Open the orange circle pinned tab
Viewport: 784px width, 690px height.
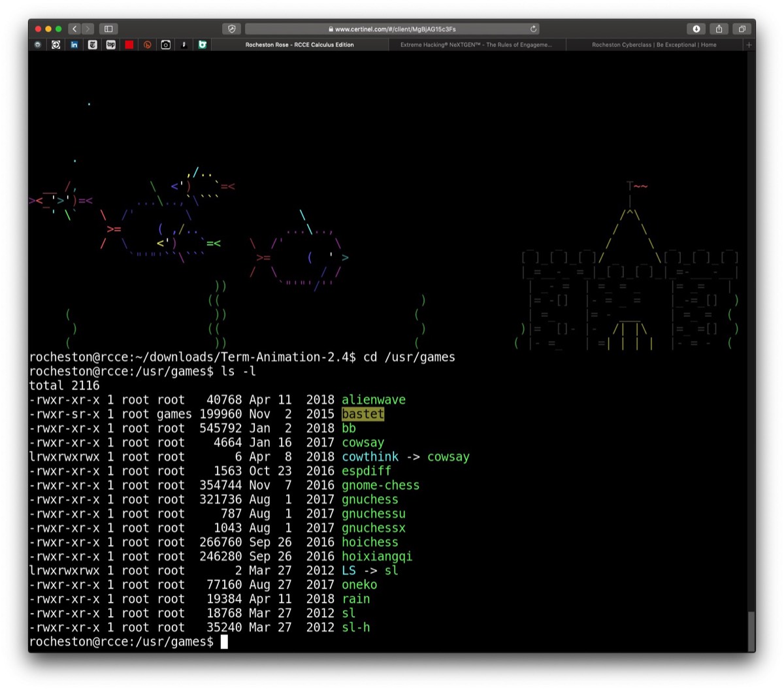pyautogui.click(x=148, y=45)
